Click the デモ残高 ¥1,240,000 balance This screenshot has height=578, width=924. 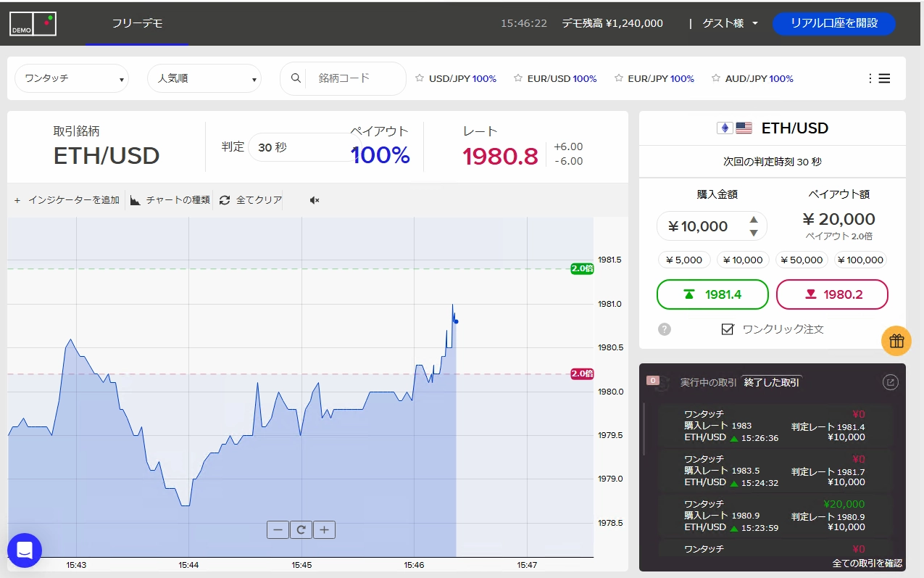point(612,23)
